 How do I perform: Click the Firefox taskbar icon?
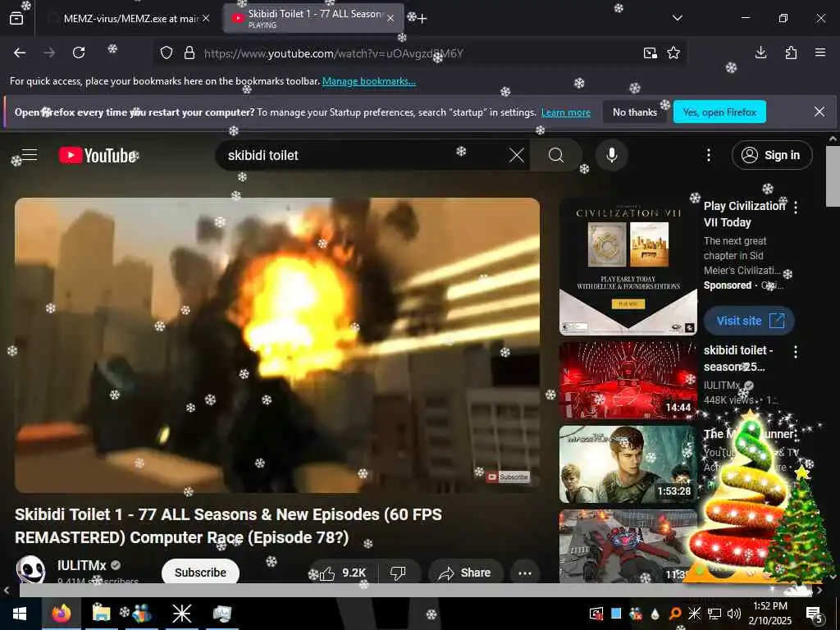pos(61,614)
